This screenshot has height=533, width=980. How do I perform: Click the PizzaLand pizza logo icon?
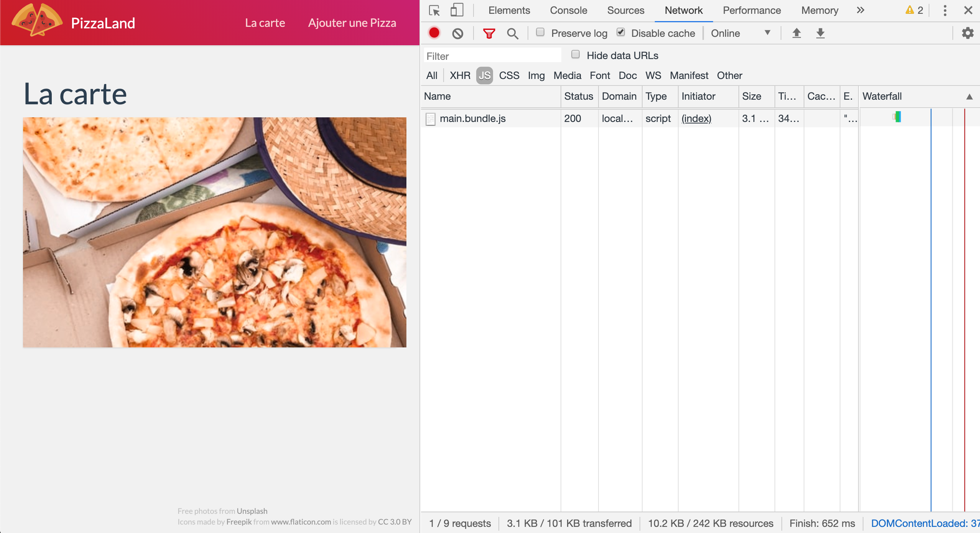(37, 20)
